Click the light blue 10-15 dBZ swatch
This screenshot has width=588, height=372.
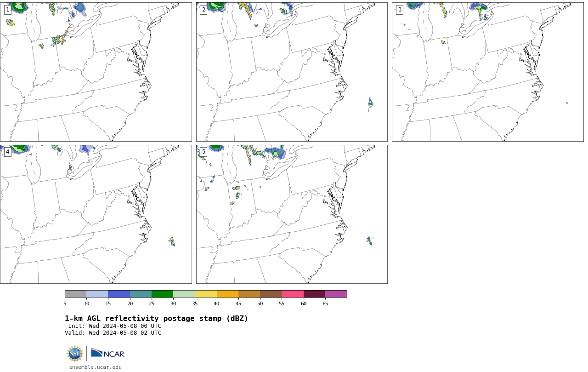(x=97, y=294)
